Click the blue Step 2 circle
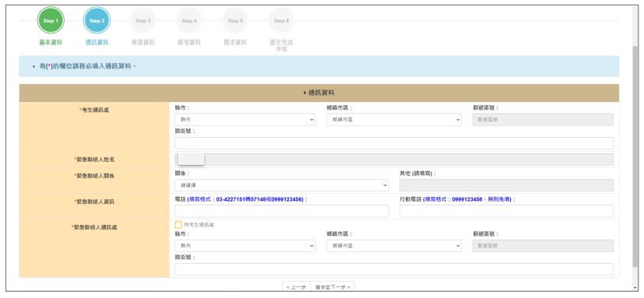 tap(97, 20)
